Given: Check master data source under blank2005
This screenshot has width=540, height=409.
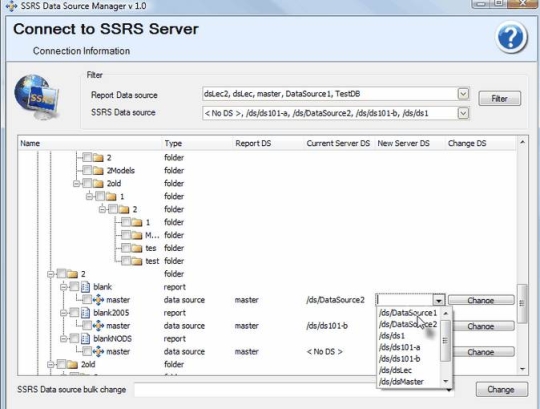Looking at the screenshot, I should [87, 325].
